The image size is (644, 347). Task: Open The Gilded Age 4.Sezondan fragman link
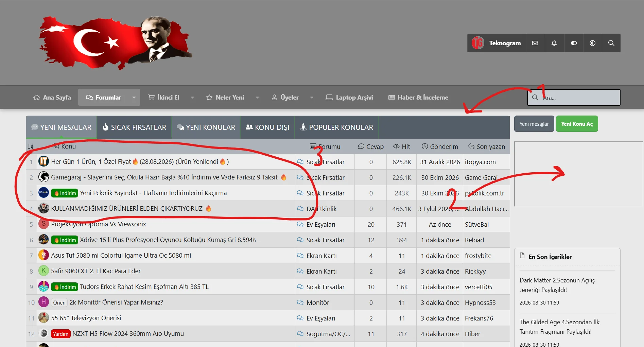click(x=559, y=327)
